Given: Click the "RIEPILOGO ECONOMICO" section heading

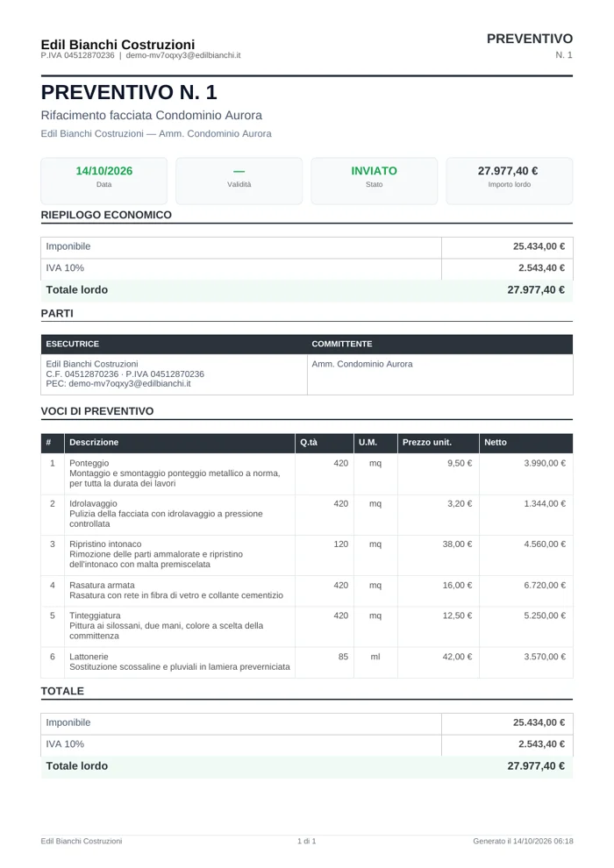Looking at the screenshot, I should [x=106, y=215].
